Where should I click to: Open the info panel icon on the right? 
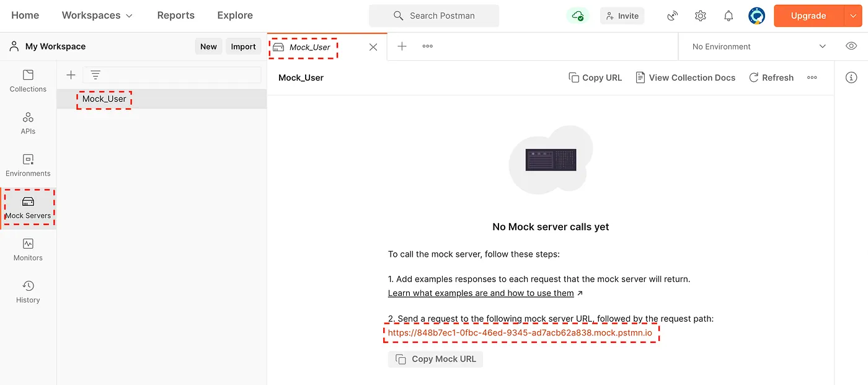(x=851, y=77)
